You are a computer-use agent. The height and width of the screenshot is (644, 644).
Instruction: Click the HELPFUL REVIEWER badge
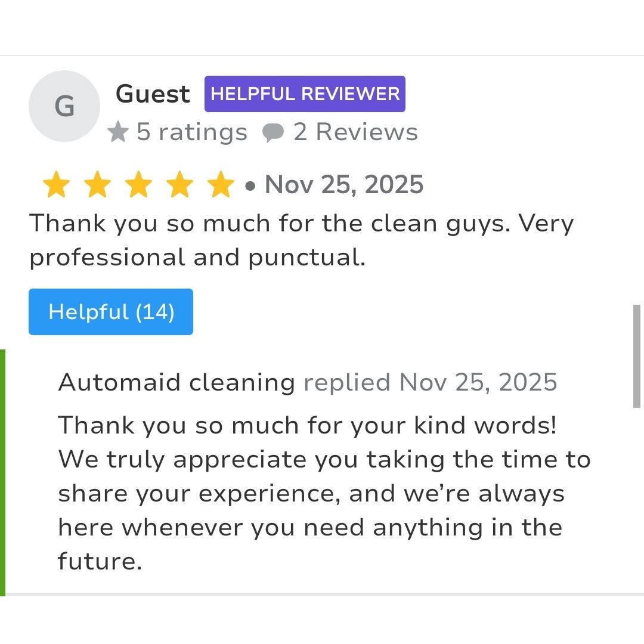pos(305,94)
